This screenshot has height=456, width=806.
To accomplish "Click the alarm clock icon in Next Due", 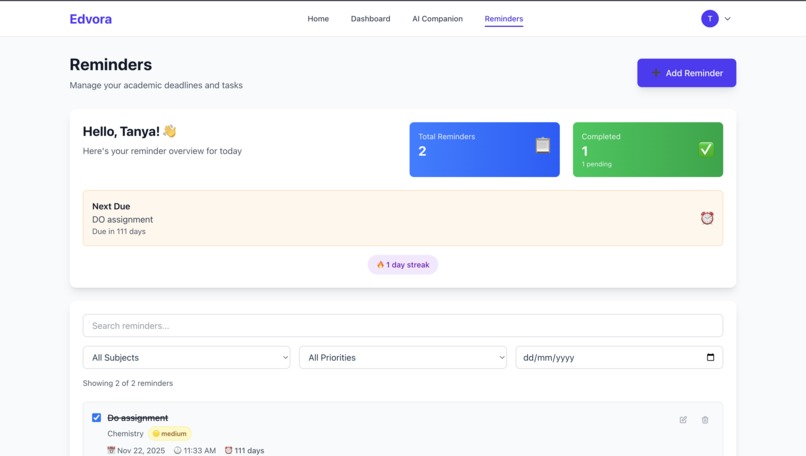I will click(707, 218).
